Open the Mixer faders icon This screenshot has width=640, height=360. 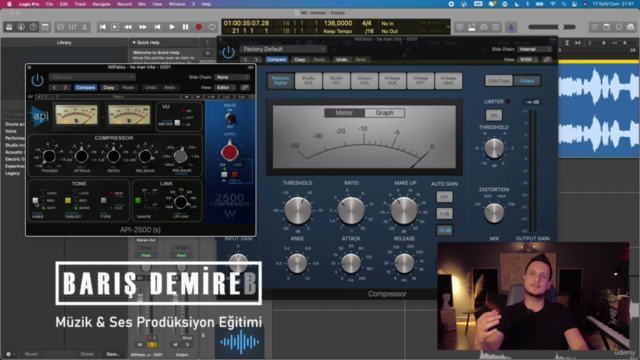pos(73,27)
